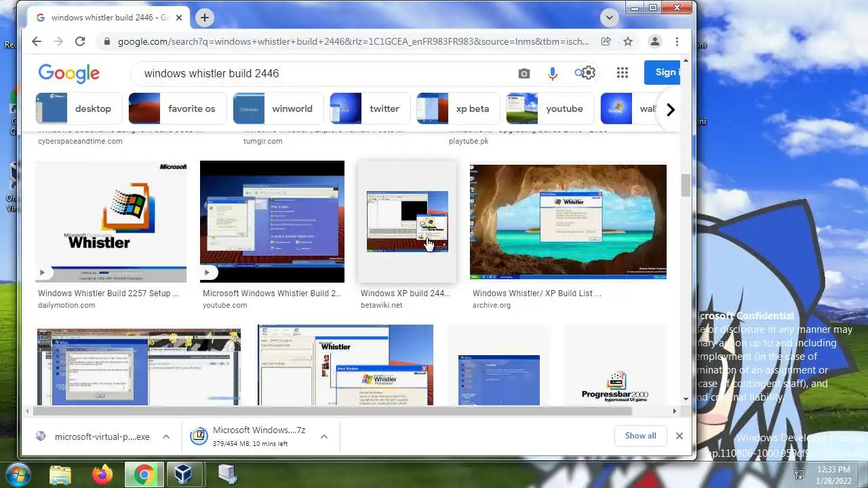Select the winworld filter chip

click(278, 108)
